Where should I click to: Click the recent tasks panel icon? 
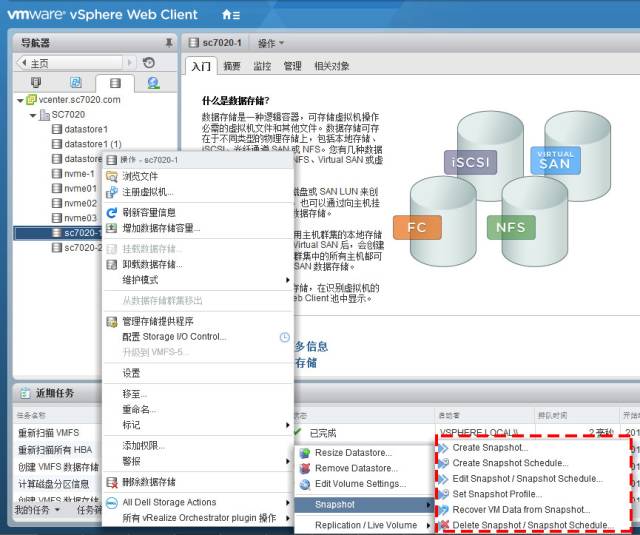pyautogui.click(x=25, y=393)
